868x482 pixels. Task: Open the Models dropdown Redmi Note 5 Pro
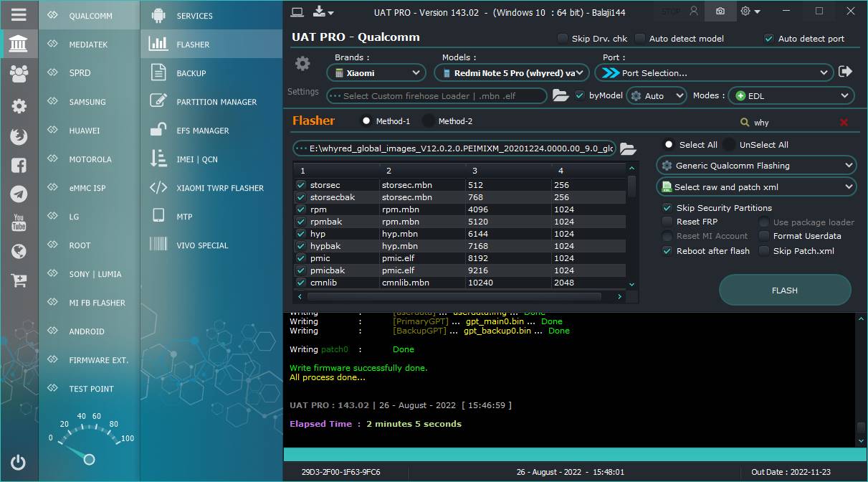point(512,72)
